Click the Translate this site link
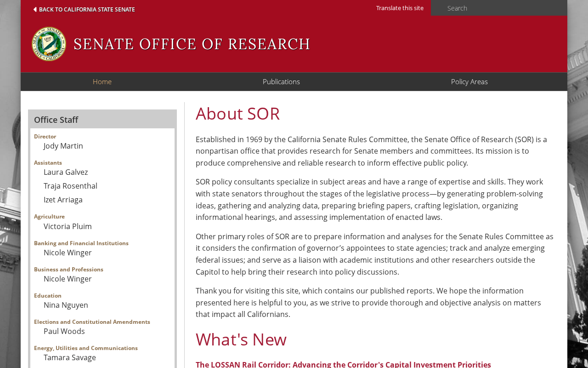This screenshot has width=588, height=368. click(400, 8)
